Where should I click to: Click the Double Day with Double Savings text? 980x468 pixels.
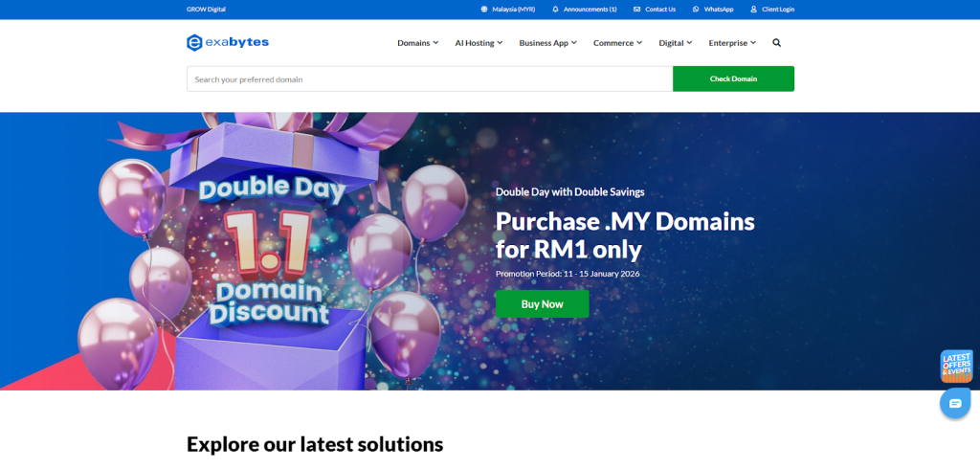[570, 191]
